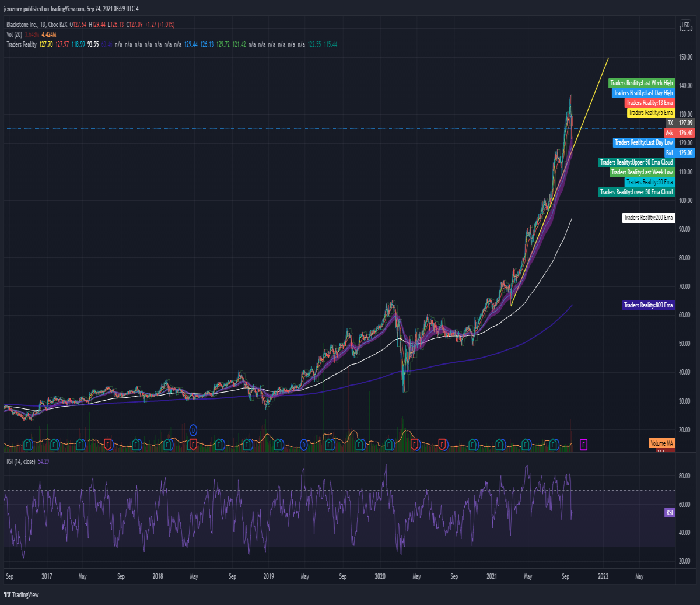Open the TradingView logo link
This screenshot has height=605, width=700.
point(21,594)
